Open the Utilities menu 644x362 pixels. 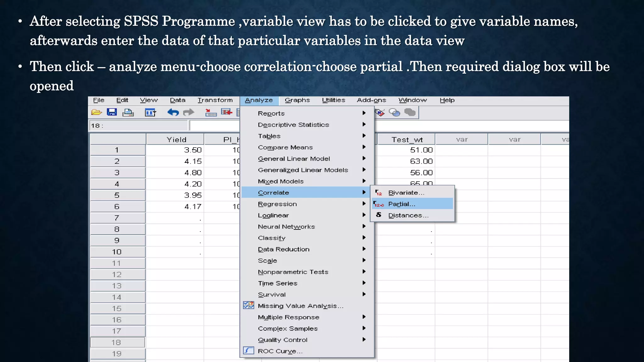(334, 100)
